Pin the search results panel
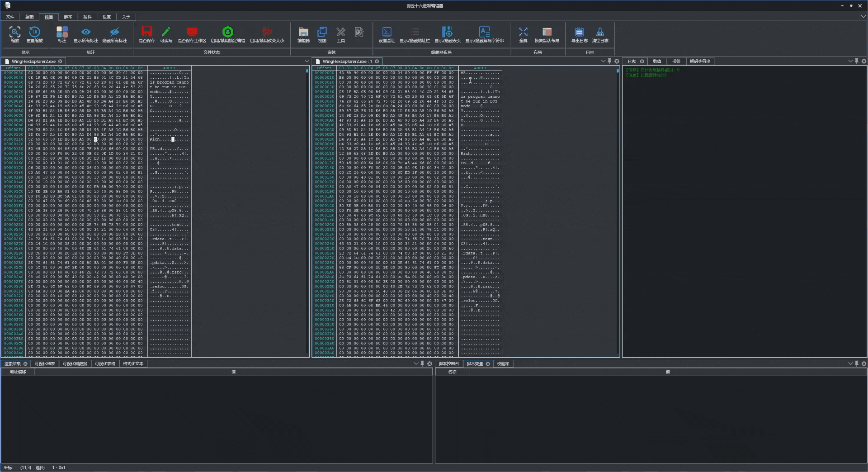This screenshot has height=472, width=868. click(x=423, y=363)
